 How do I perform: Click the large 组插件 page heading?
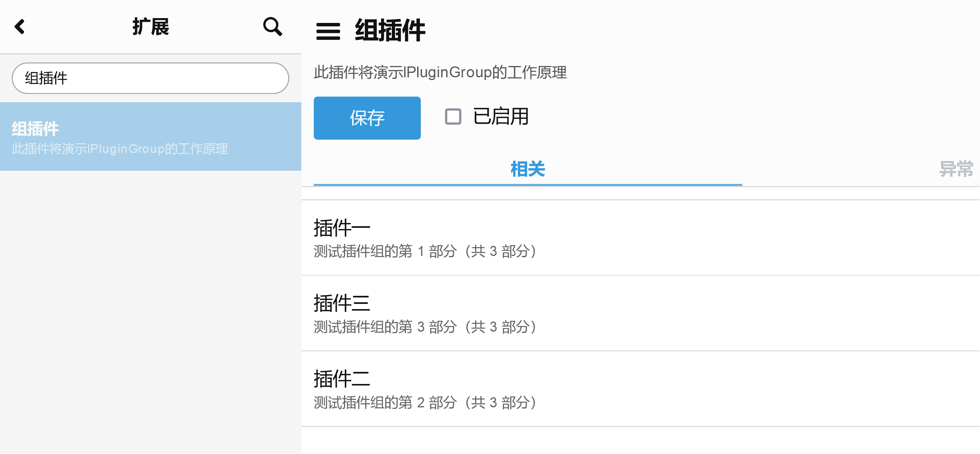[390, 31]
